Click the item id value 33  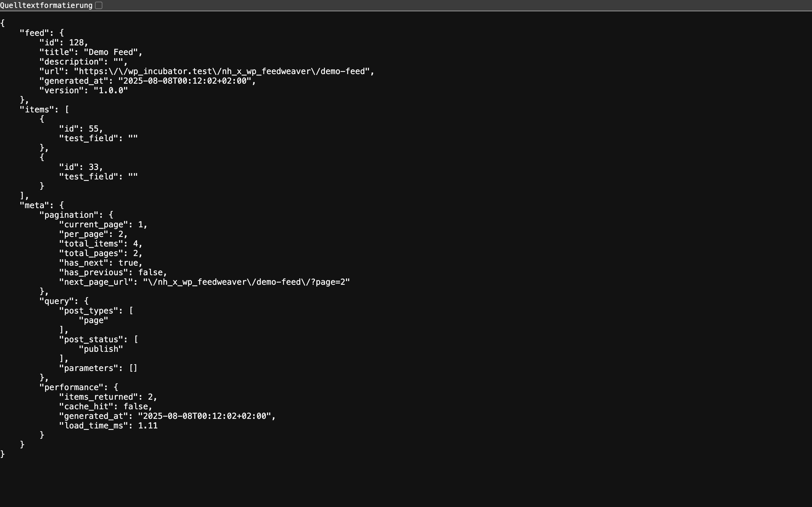click(93, 167)
